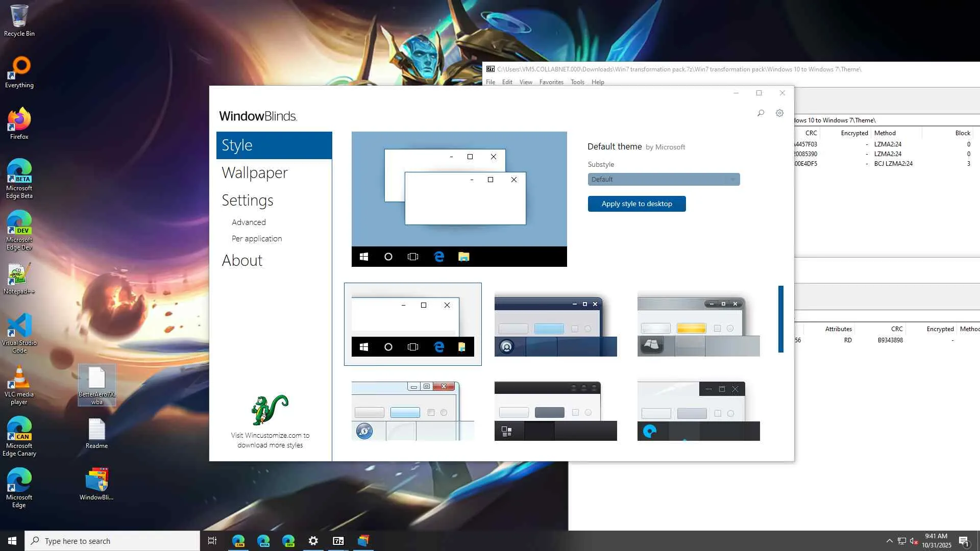Open Everything search desktop icon
The height and width of the screenshot is (551, 980).
tap(19, 72)
